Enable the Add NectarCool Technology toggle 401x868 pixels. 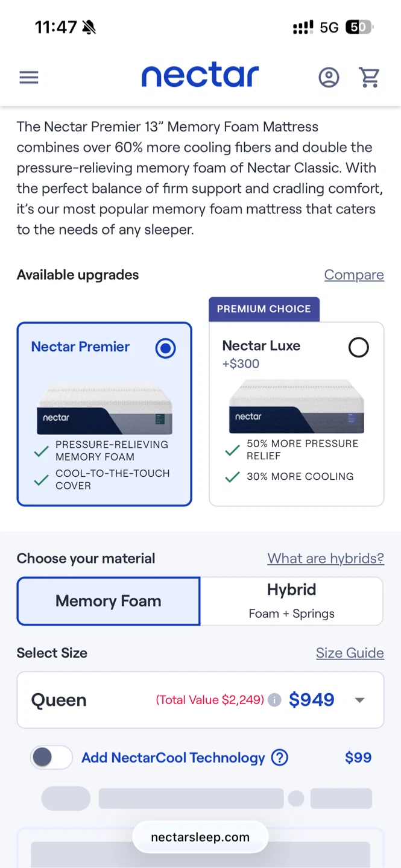[51, 758]
